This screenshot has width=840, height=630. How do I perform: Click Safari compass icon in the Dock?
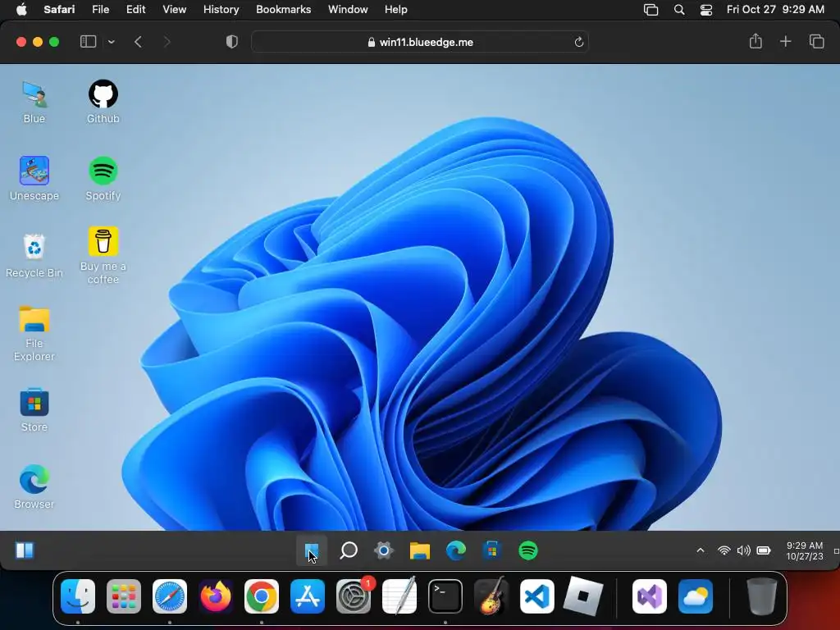pyautogui.click(x=170, y=596)
